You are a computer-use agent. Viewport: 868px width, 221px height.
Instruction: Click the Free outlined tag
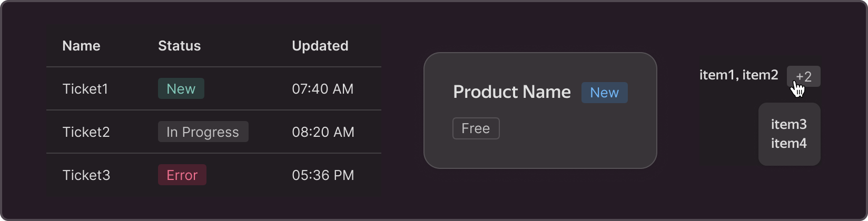[x=476, y=128]
